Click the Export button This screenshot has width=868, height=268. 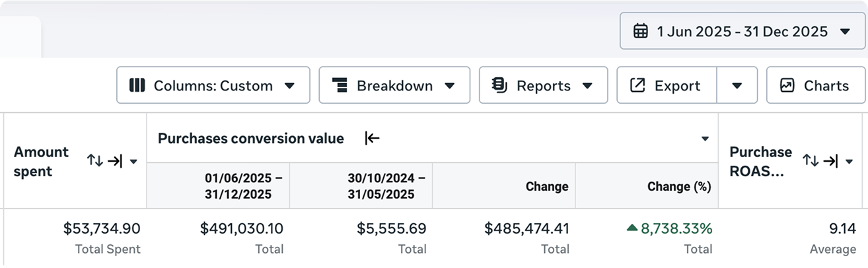click(x=667, y=86)
